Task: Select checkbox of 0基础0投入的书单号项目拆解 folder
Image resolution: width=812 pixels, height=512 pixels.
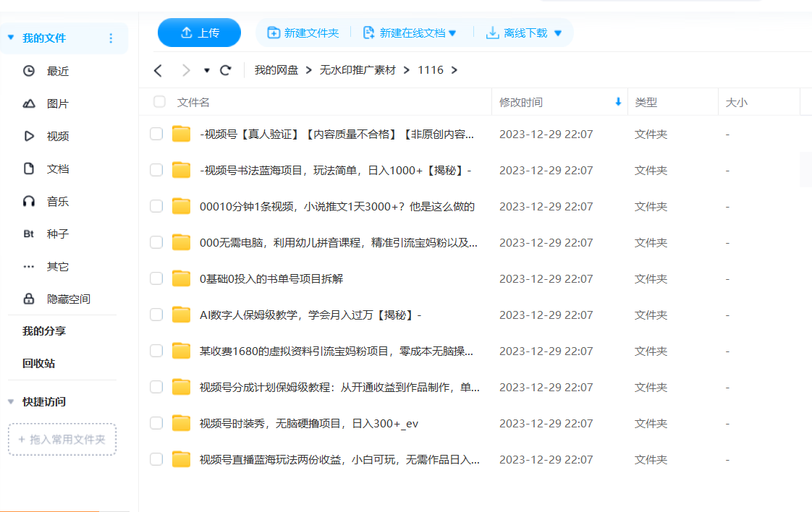Action: coord(156,278)
